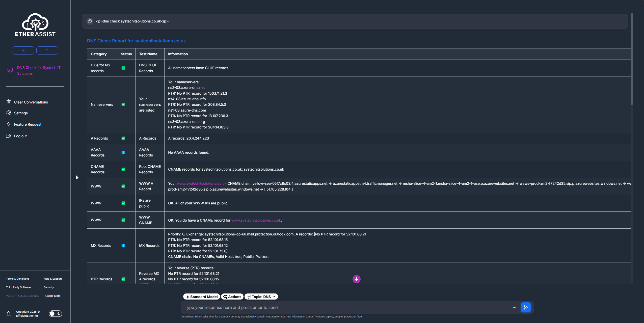
Task: Click the question mark icon in the prompt bar
Action: (90, 21)
